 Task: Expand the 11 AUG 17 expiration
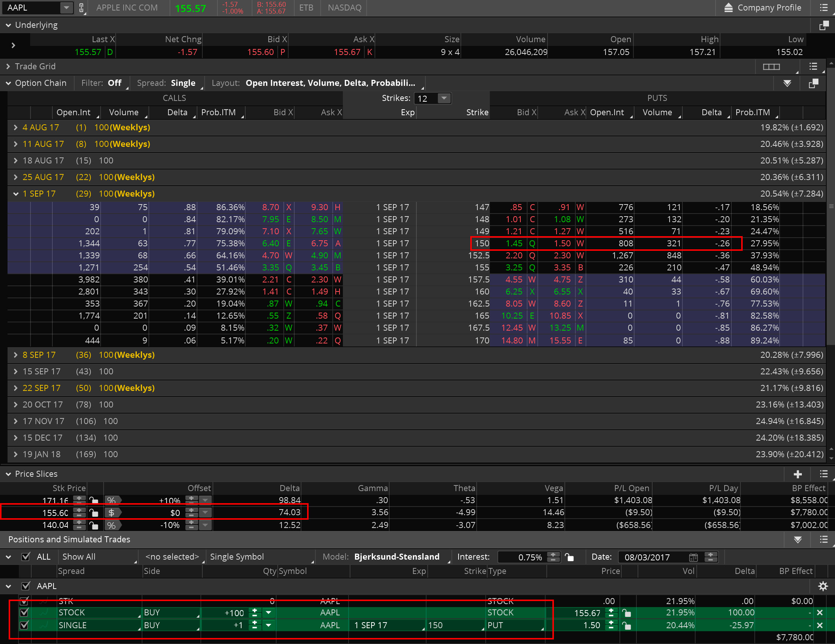click(16, 144)
